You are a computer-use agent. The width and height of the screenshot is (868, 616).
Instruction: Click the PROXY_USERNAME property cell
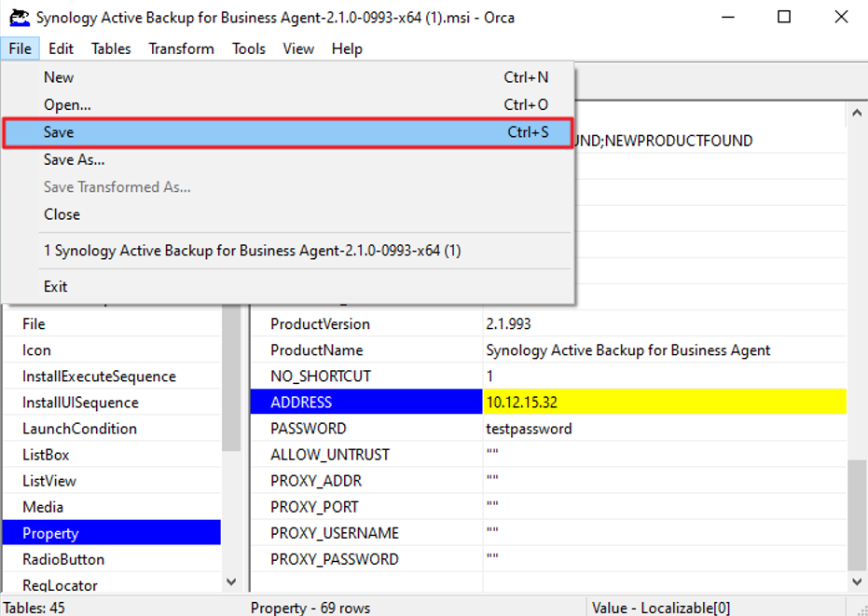click(366, 533)
